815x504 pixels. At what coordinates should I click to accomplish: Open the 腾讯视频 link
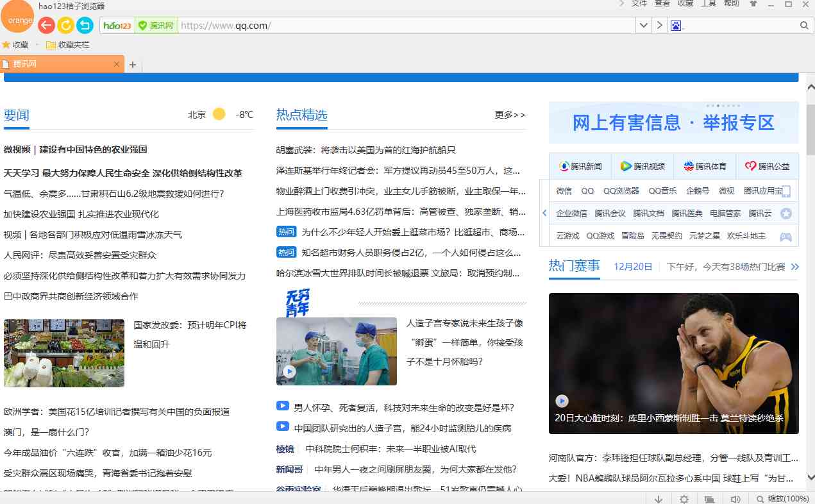pyautogui.click(x=643, y=166)
